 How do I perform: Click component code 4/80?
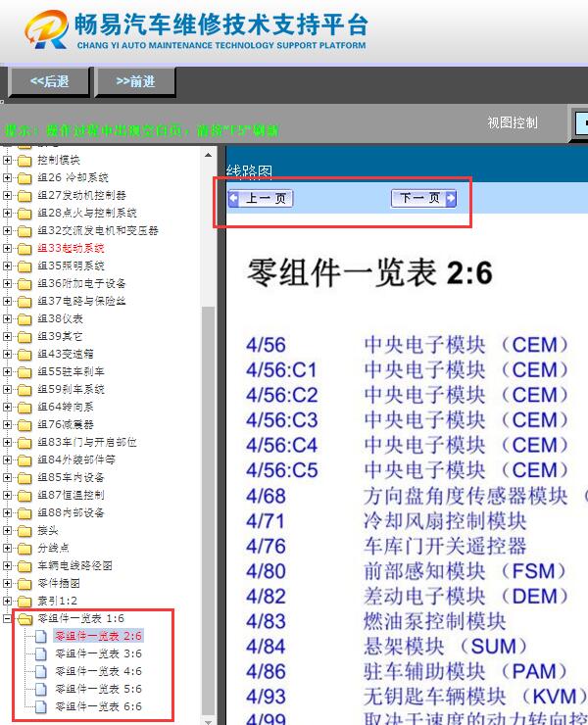(266, 571)
